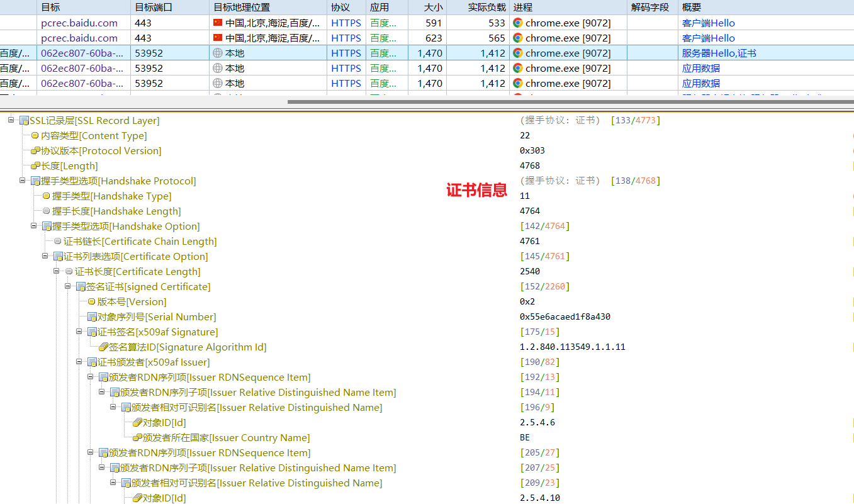This screenshot has width=854, height=504.
Task: Collapse the 颁发者RDN序列子项 node marked [194/11]
Action: 101,392
